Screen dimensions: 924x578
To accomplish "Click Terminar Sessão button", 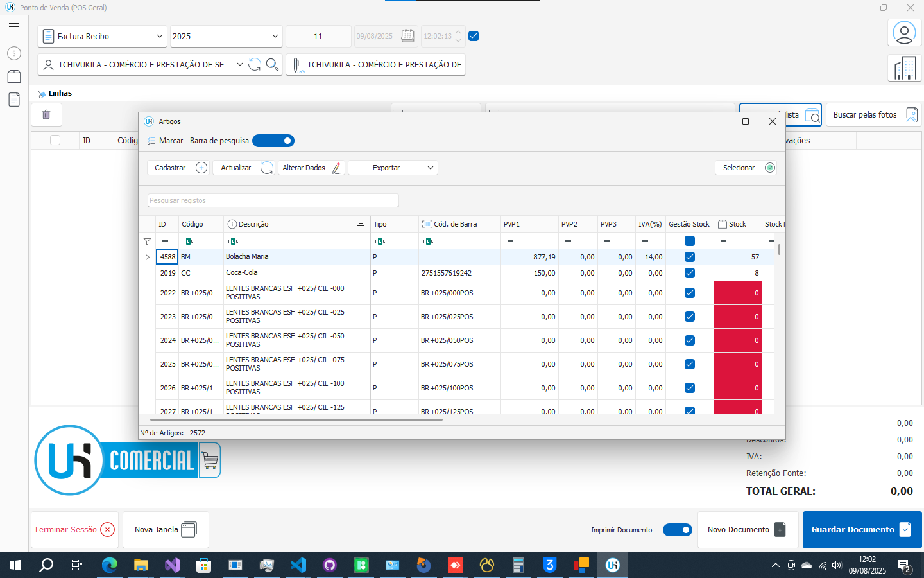I will [74, 530].
